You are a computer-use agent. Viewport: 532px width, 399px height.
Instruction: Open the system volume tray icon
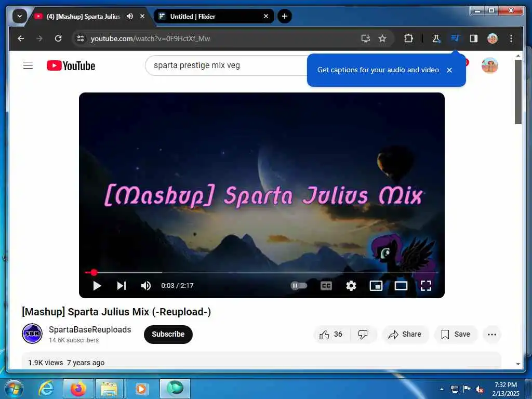coord(480,390)
